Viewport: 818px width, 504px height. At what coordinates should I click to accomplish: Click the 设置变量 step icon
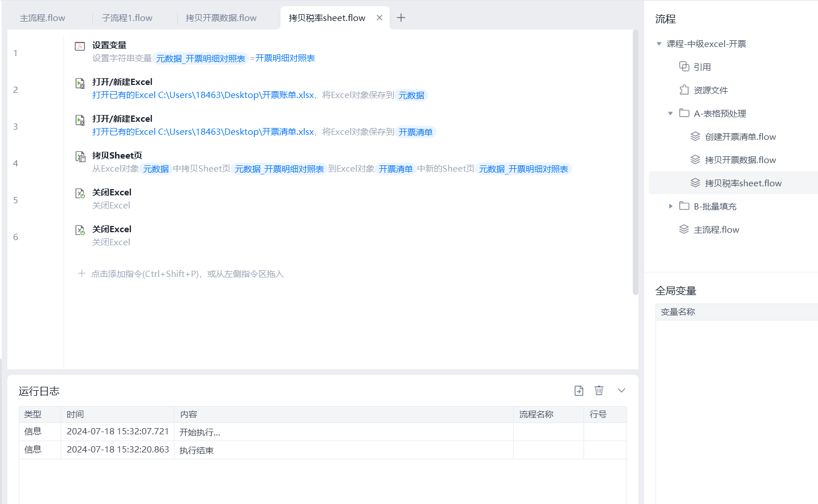click(80, 46)
